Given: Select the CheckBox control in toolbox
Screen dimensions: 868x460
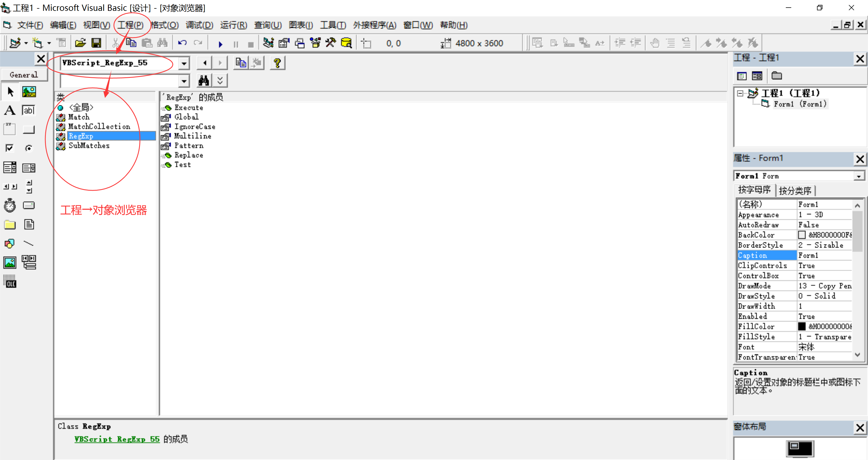Looking at the screenshot, I should (x=10, y=148).
